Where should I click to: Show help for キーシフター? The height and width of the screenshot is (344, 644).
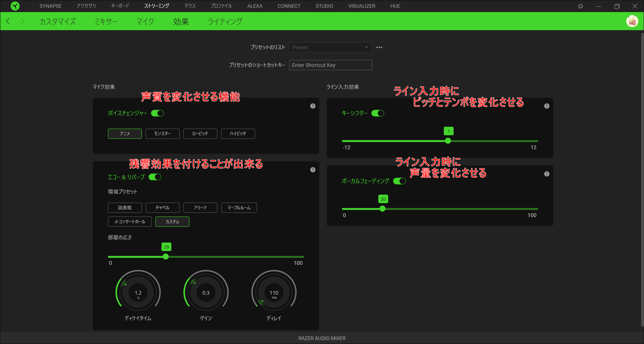coord(547,106)
